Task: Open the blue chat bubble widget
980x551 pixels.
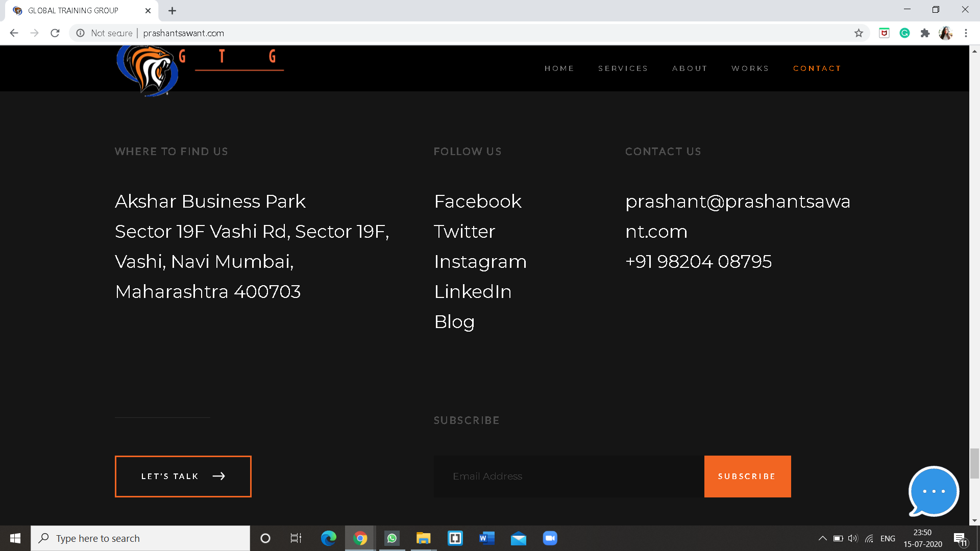Action: click(x=933, y=491)
